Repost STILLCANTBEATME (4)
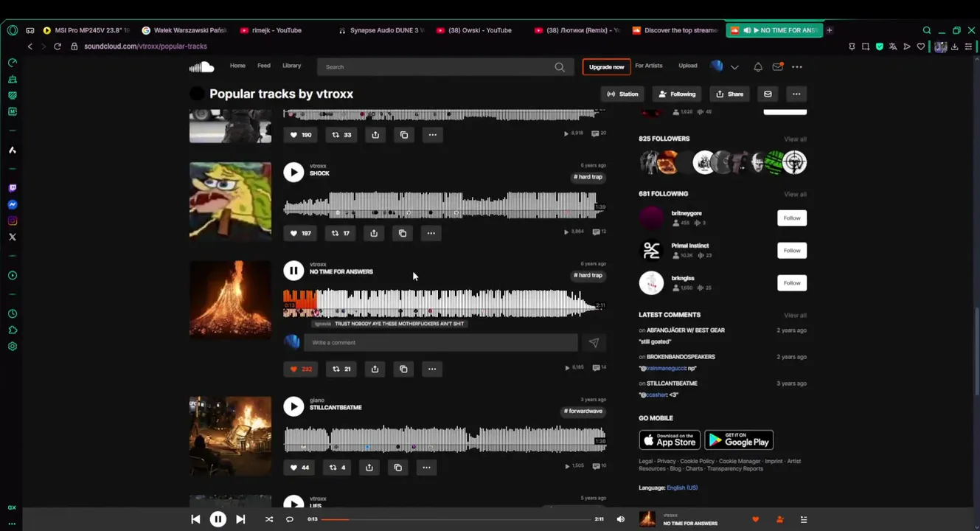This screenshot has width=980, height=531. pyautogui.click(x=337, y=468)
